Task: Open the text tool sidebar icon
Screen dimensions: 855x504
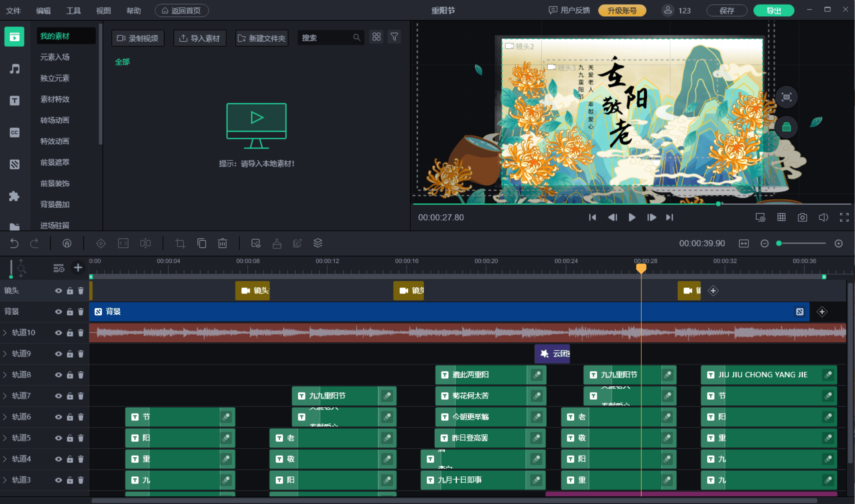Action: pyautogui.click(x=14, y=100)
